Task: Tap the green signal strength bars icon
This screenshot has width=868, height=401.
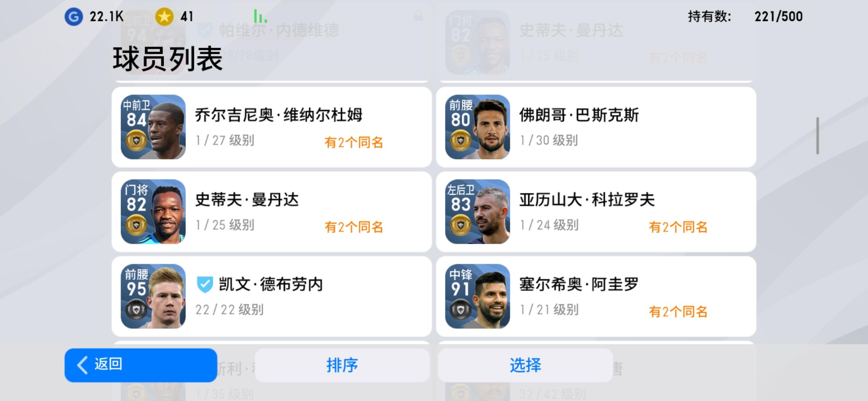Action: [x=260, y=16]
